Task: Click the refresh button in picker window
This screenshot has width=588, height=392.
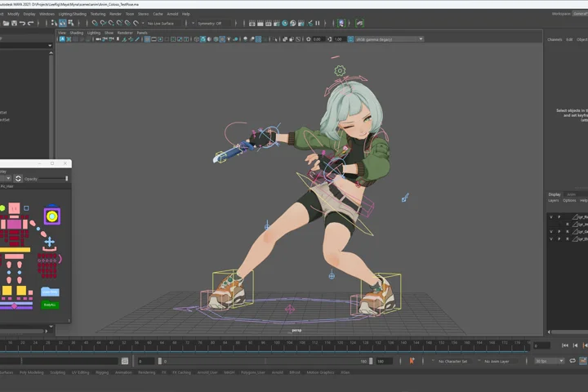Action: pyautogui.click(x=18, y=179)
